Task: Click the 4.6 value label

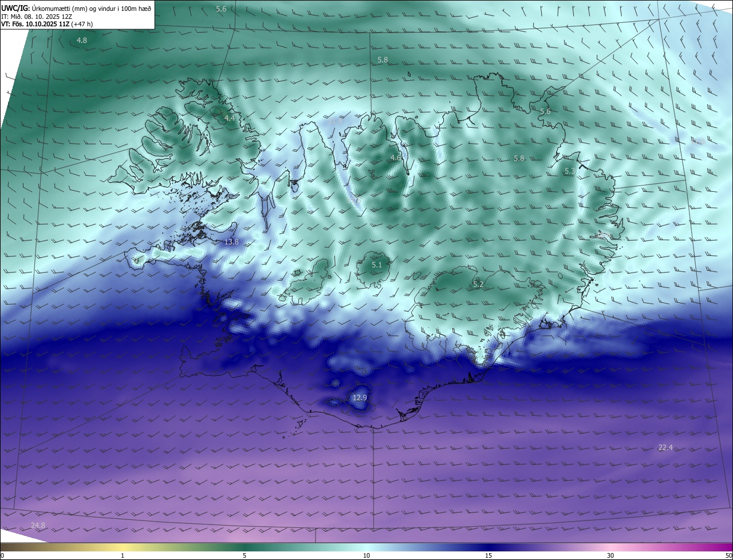Action: pos(396,157)
